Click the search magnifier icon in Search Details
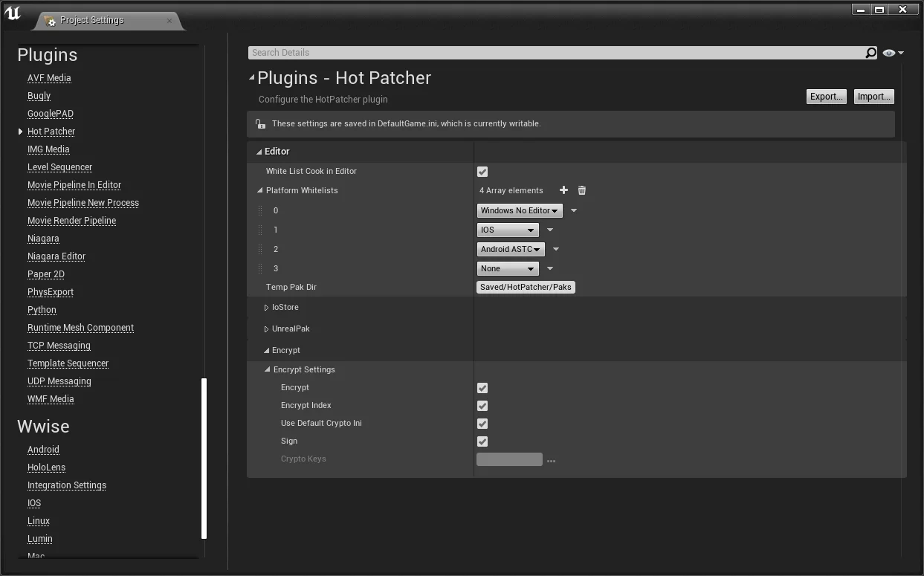924x576 pixels. [x=870, y=53]
